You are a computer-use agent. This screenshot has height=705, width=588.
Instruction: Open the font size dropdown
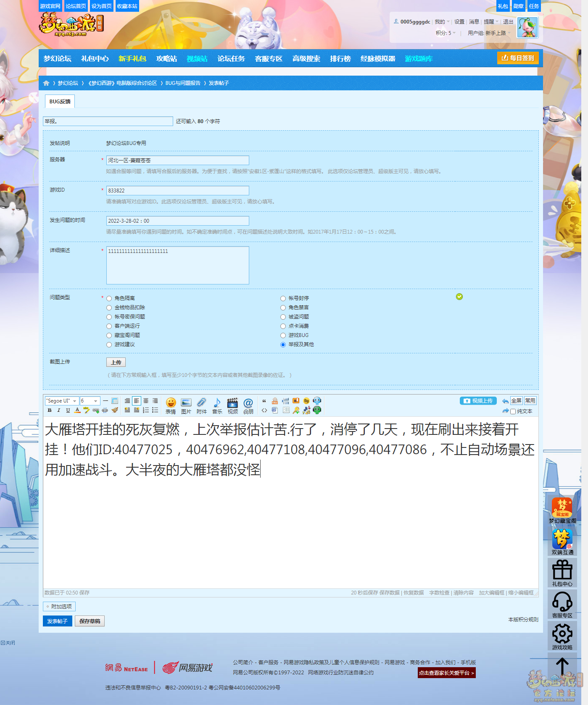pyautogui.click(x=90, y=401)
